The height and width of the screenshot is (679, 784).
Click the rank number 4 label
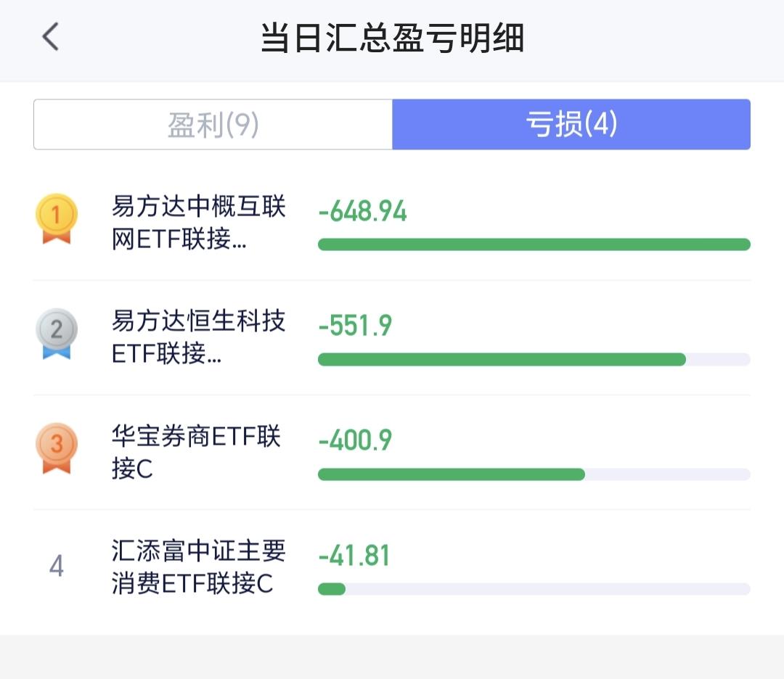point(57,566)
